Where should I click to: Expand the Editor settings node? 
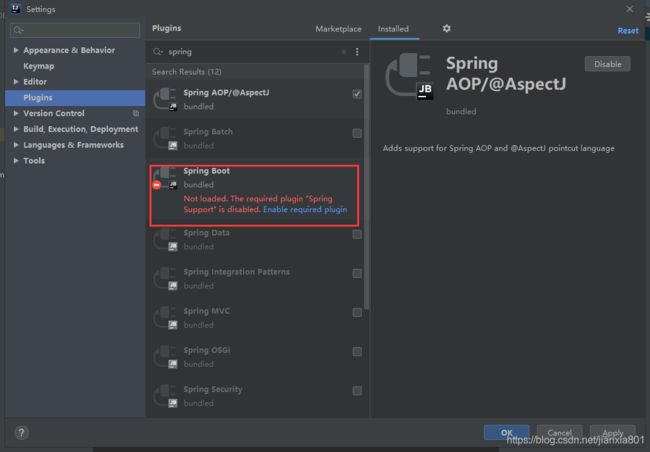click(16, 82)
